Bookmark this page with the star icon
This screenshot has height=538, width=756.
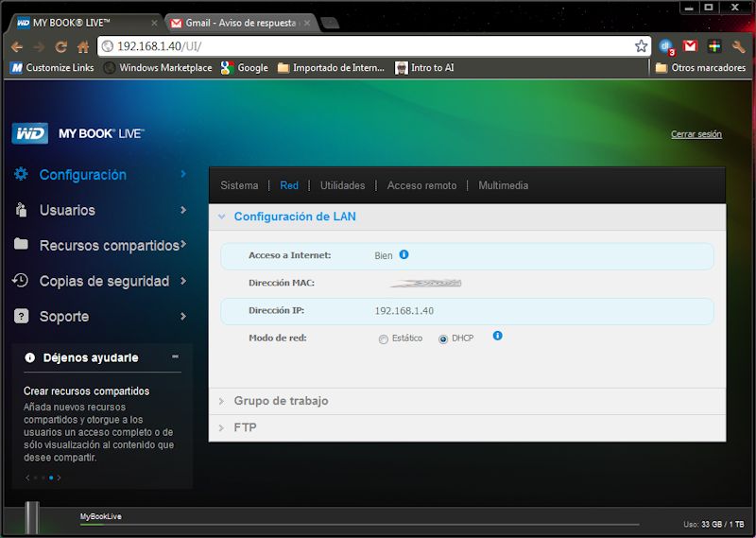pos(641,46)
